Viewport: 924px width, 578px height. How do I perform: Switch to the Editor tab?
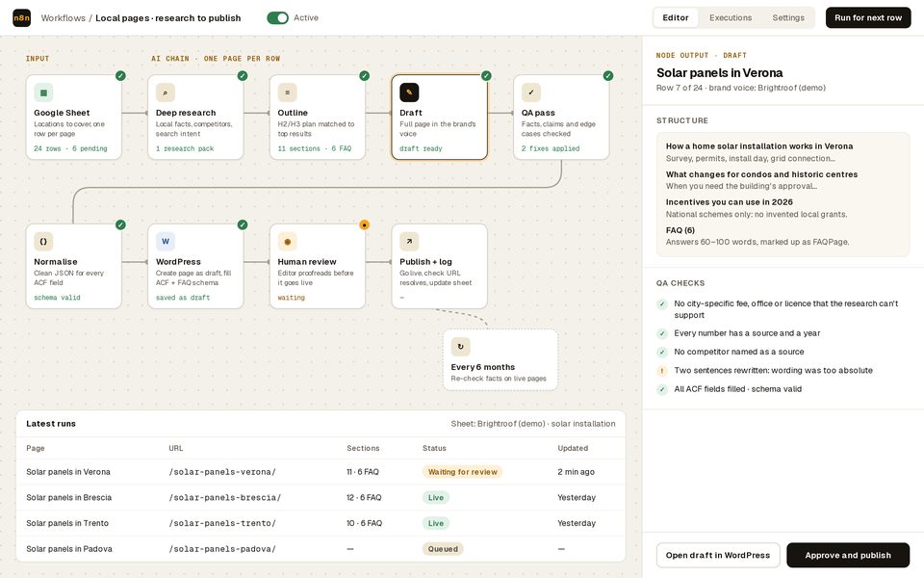[676, 17]
